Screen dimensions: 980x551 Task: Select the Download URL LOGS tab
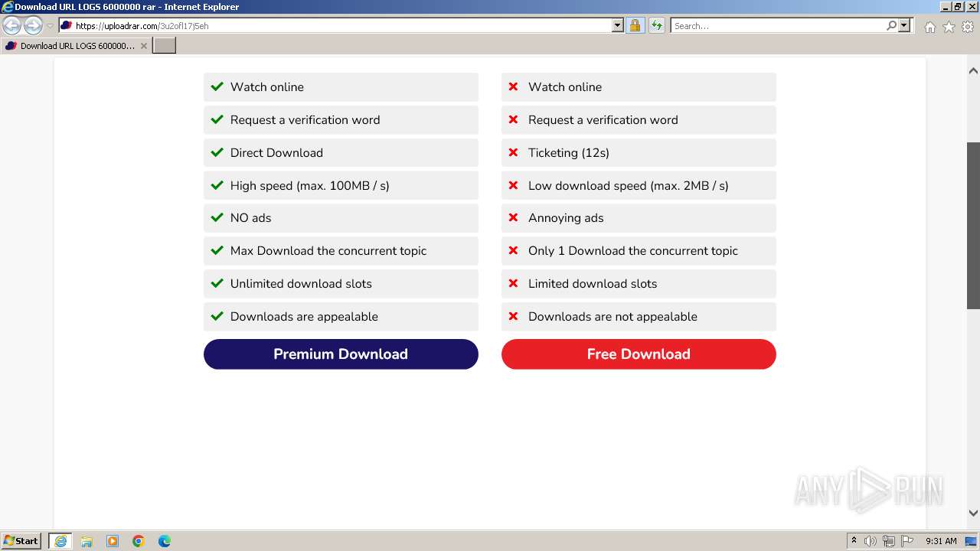click(x=76, y=45)
